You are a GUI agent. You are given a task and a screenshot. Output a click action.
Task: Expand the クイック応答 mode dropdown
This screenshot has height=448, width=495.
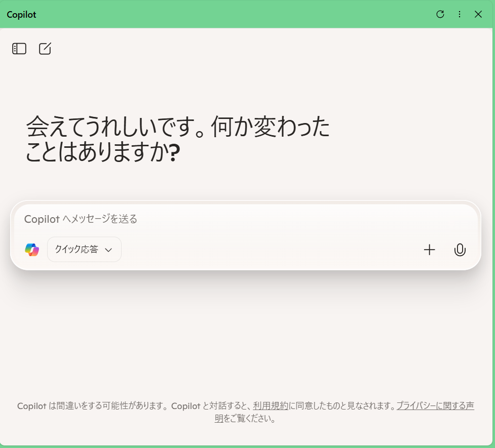(x=84, y=250)
